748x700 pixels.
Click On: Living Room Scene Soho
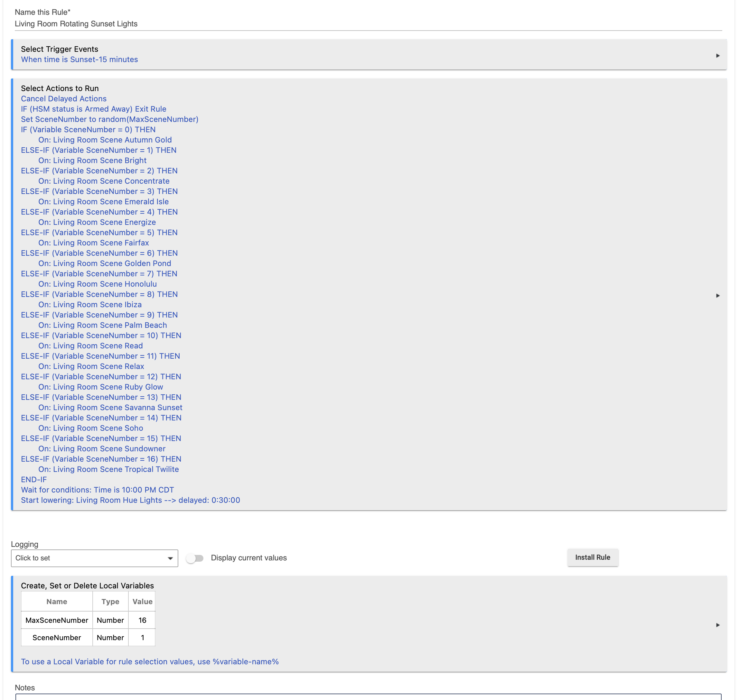click(x=91, y=428)
